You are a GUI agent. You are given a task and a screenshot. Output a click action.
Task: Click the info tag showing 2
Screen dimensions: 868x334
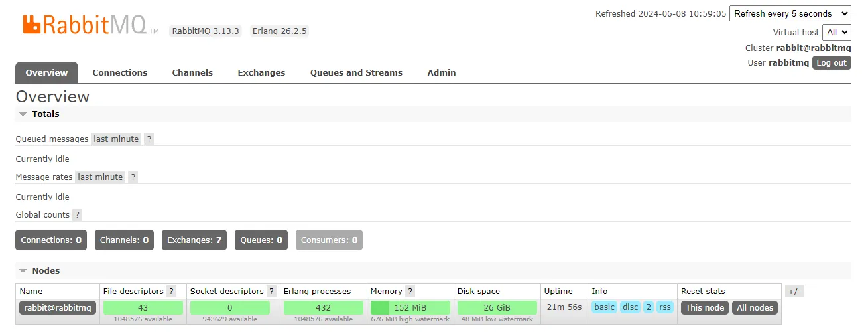pyautogui.click(x=649, y=307)
